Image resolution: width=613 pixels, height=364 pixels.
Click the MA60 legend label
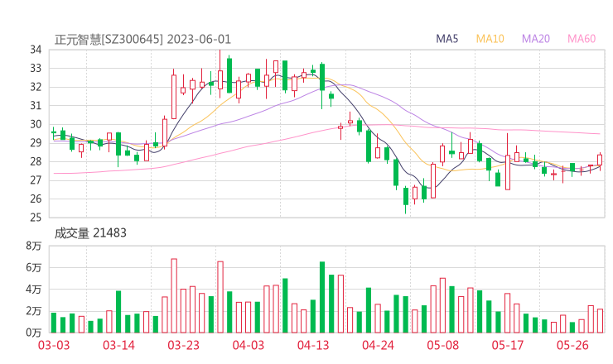pos(582,39)
